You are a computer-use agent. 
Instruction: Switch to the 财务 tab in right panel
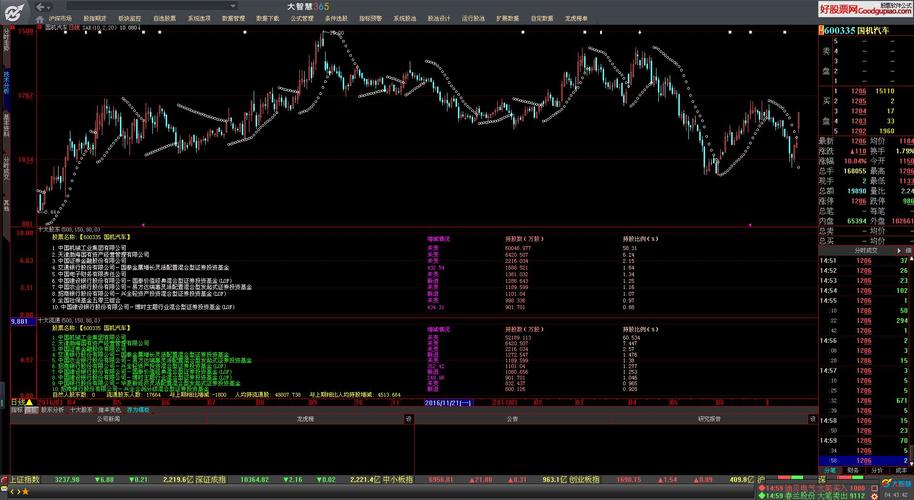[x=853, y=470]
